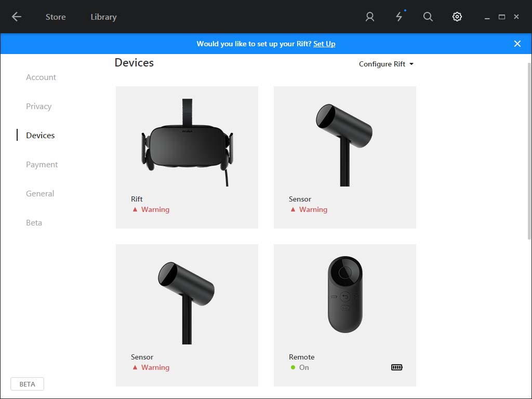Image resolution: width=532 pixels, height=399 pixels.
Task: Expand the Configure Rift dropdown
Action: tap(386, 64)
